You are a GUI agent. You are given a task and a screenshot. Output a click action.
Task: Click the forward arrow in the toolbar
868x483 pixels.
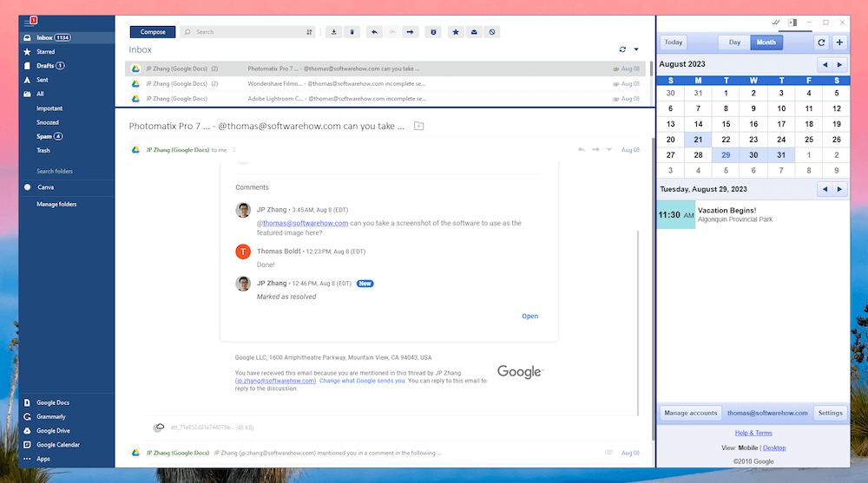pyautogui.click(x=411, y=32)
